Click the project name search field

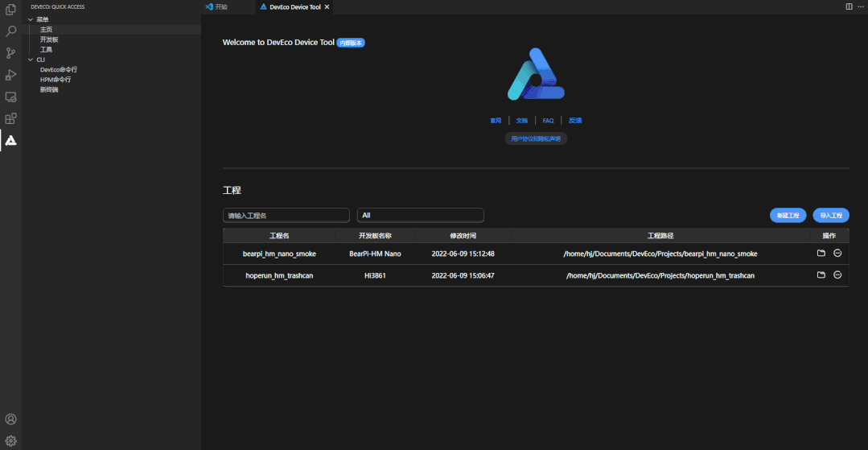(x=286, y=215)
